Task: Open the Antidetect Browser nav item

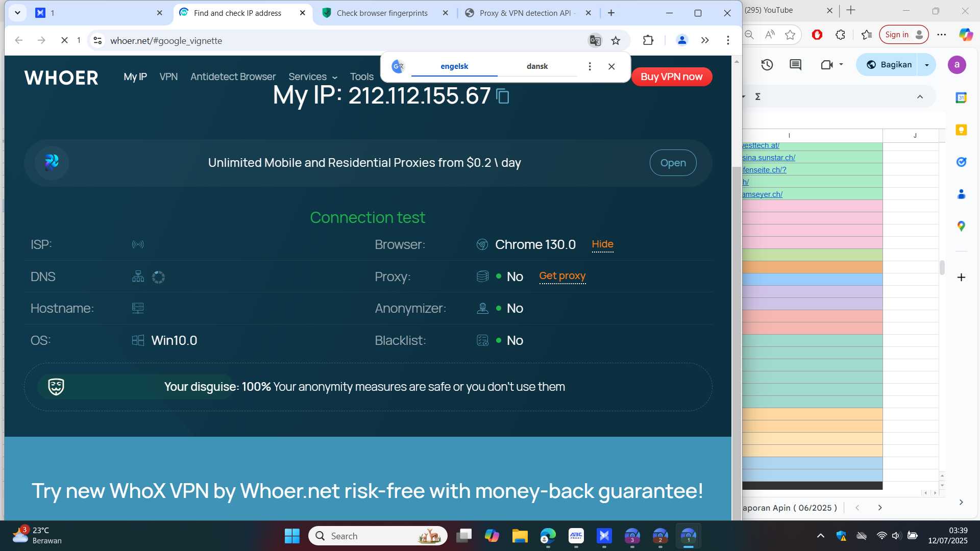Action: (233, 77)
